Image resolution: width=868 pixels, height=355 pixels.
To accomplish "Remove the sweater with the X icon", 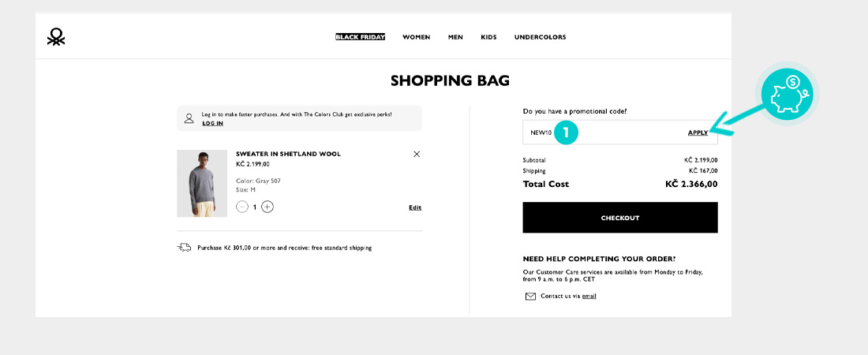I will coord(417,154).
